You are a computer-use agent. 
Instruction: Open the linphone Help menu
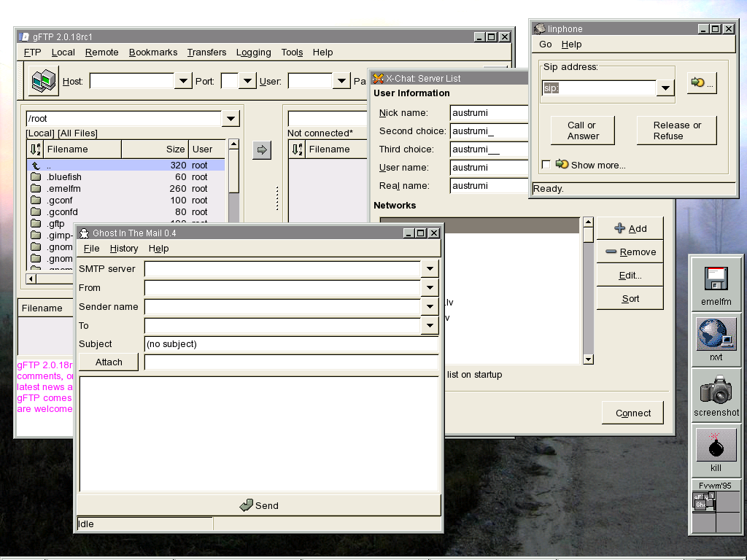click(x=571, y=44)
